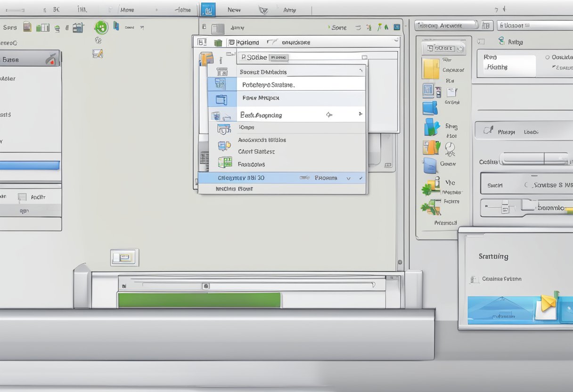Click the blue document icon beside Gmen
Screen dimensions: 573x392
[x=429, y=165]
